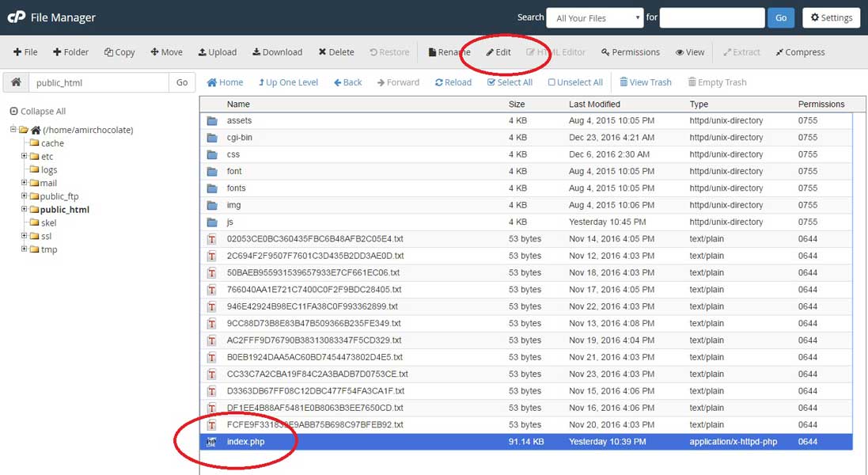The image size is (868, 475).
Task: Click the Copy toolbar button
Action: 119,52
